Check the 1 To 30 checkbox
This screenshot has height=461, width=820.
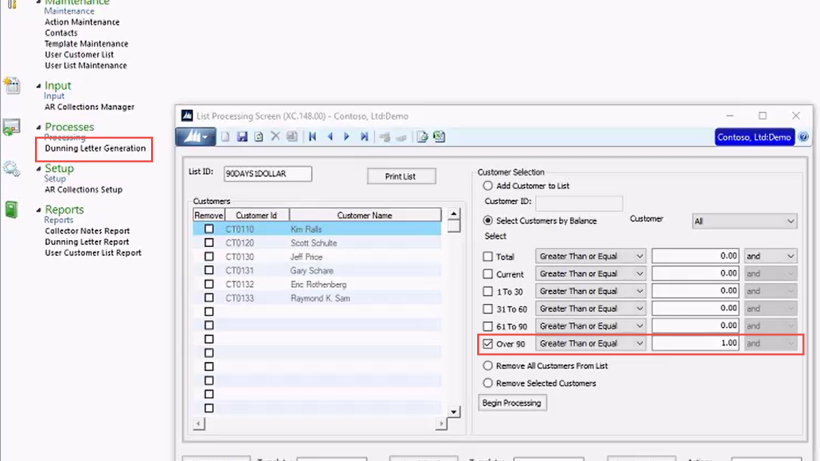click(488, 292)
